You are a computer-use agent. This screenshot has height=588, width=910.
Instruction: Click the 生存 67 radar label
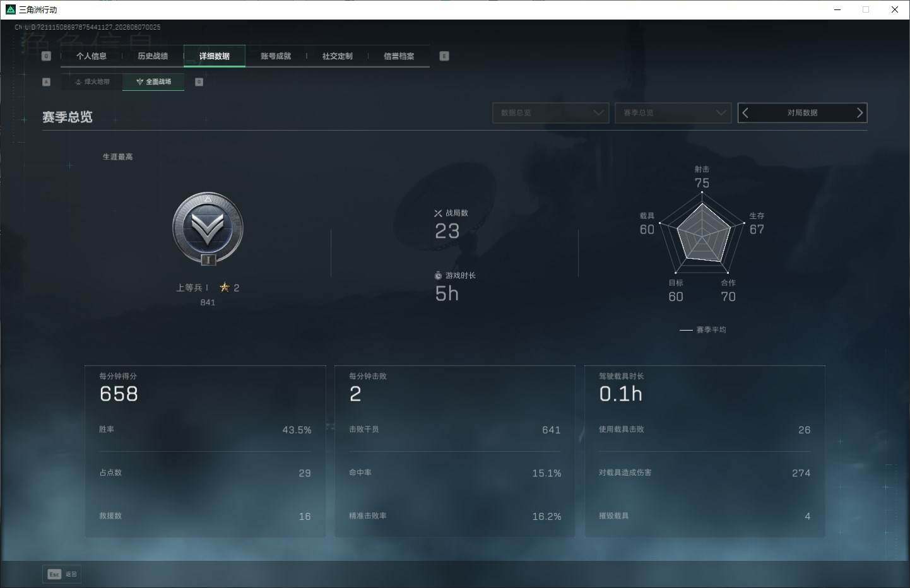coord(757,223)
